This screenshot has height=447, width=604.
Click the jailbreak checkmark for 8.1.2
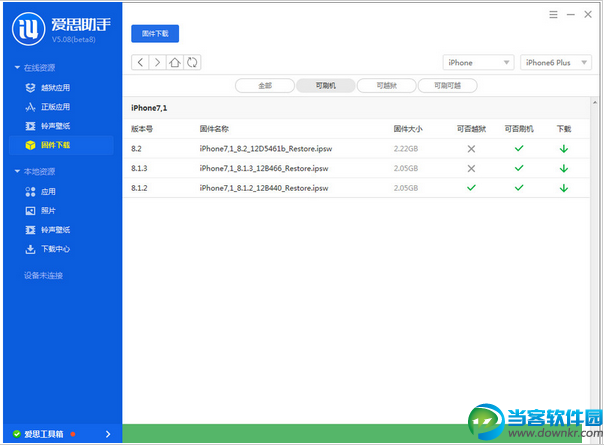pos(471,188)
